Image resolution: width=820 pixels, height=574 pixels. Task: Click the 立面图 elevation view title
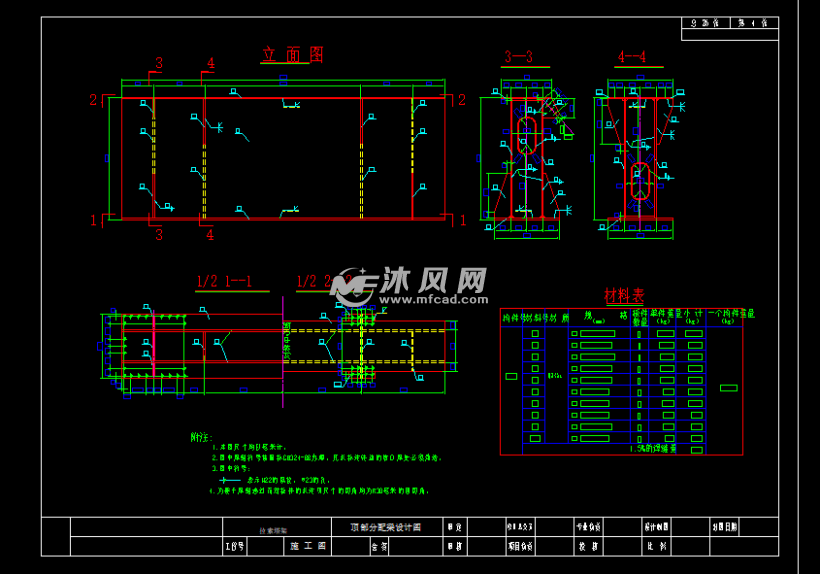(x=293, y=54)
